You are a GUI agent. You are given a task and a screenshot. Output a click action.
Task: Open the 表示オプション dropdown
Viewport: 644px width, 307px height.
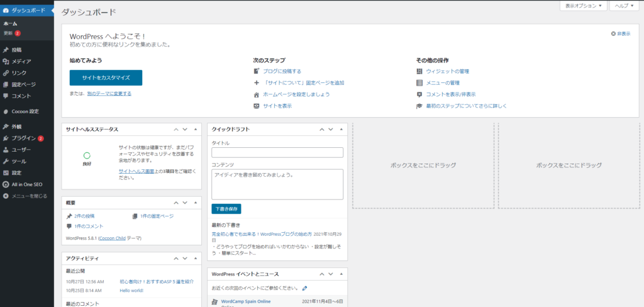coord(584,6)
